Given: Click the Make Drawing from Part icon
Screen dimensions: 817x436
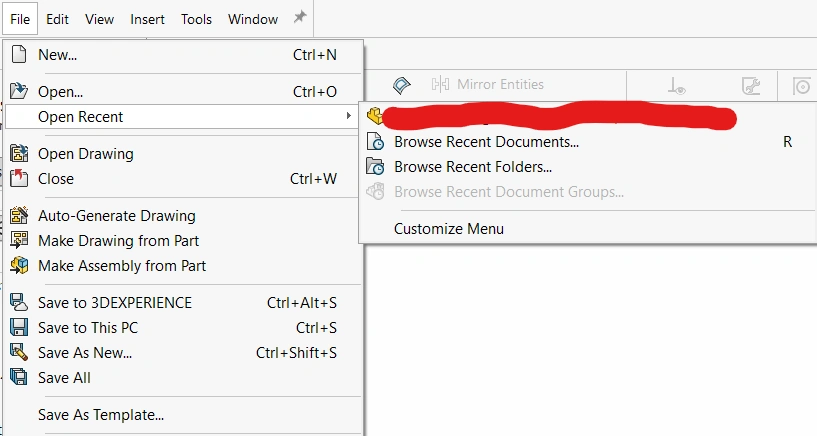Looking at the screenshot, I should coord(19,240).
